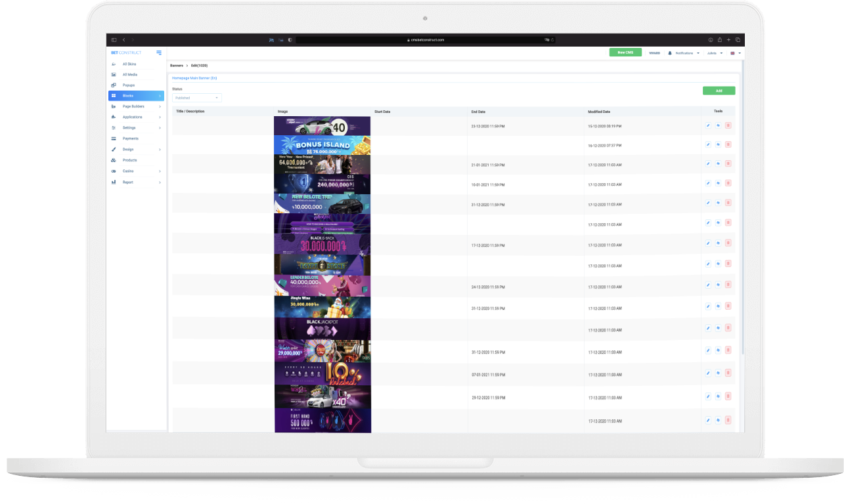Open the Status dropdown showing Published

pos(196,98)
